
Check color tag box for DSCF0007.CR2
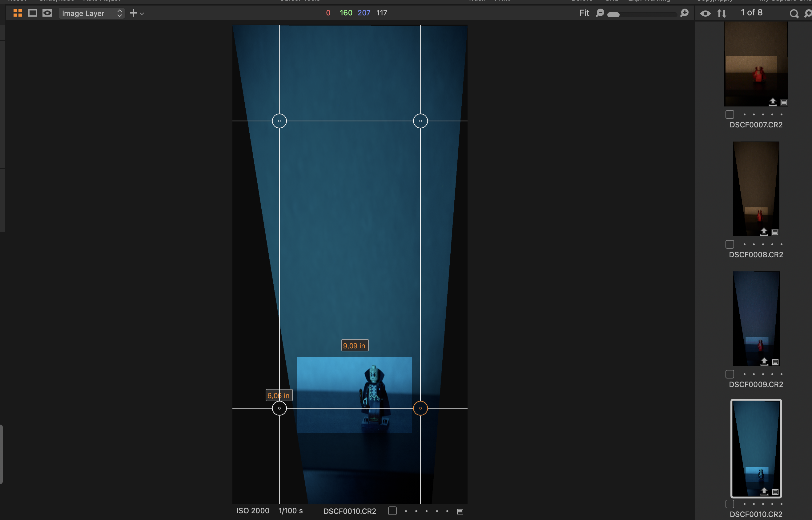[730, 114]
